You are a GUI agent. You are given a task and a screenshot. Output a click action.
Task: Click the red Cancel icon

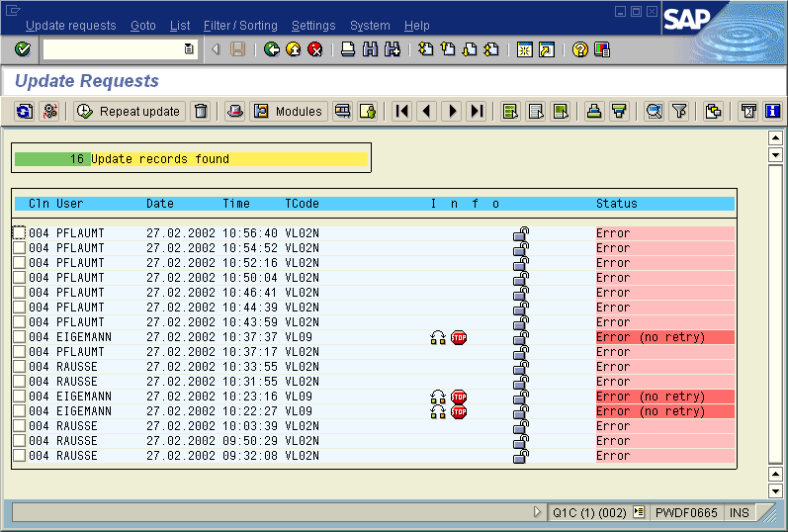tap(315, 49)
